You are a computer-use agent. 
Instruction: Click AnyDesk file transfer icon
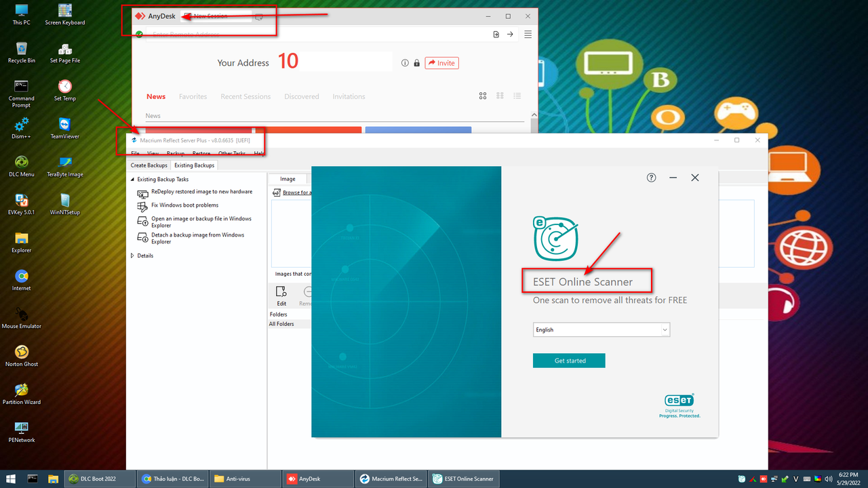[x=496, y=34]
